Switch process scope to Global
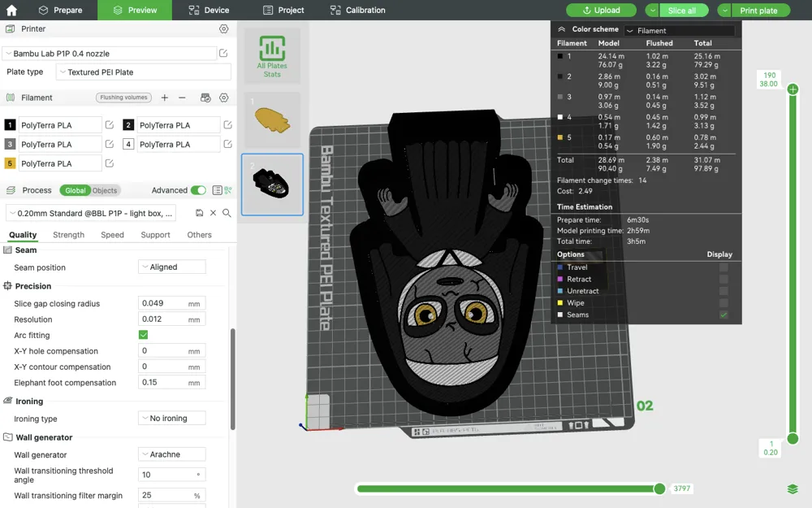812x508 pixels. point(75,190)
